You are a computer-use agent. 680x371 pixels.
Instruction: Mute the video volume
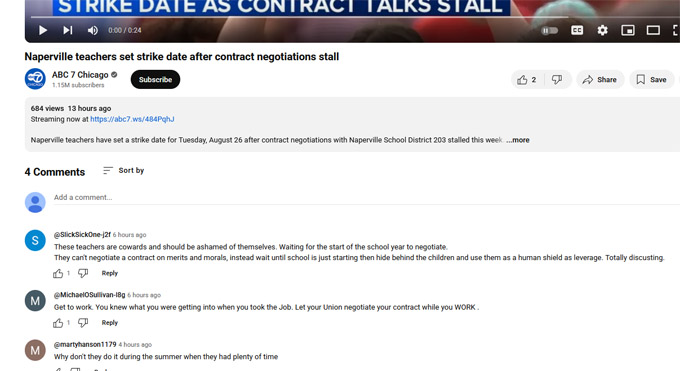click(x=92, y=30)
